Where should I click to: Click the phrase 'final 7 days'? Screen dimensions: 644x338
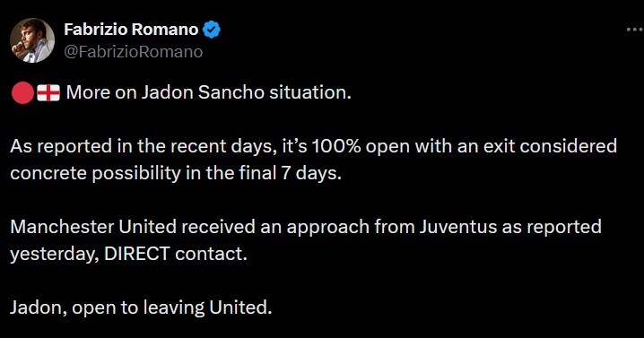coord(290,173)
